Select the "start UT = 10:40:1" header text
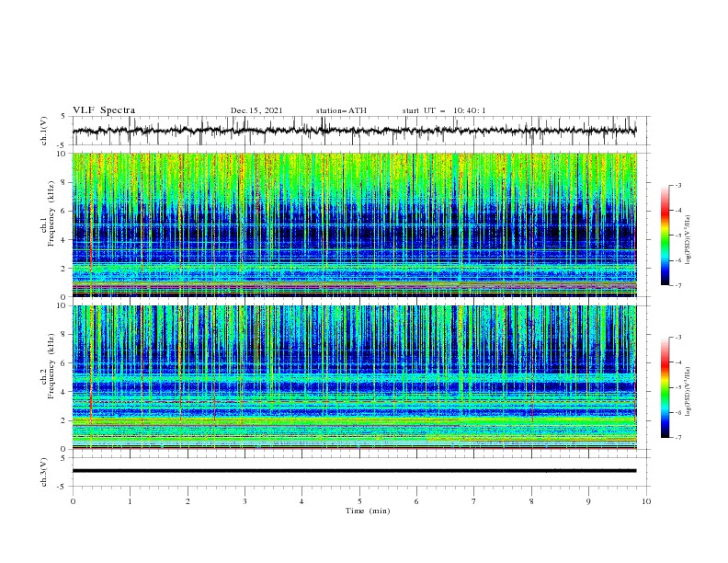The width and height of the screenshot is (728, 563). (x=444, y=110)
